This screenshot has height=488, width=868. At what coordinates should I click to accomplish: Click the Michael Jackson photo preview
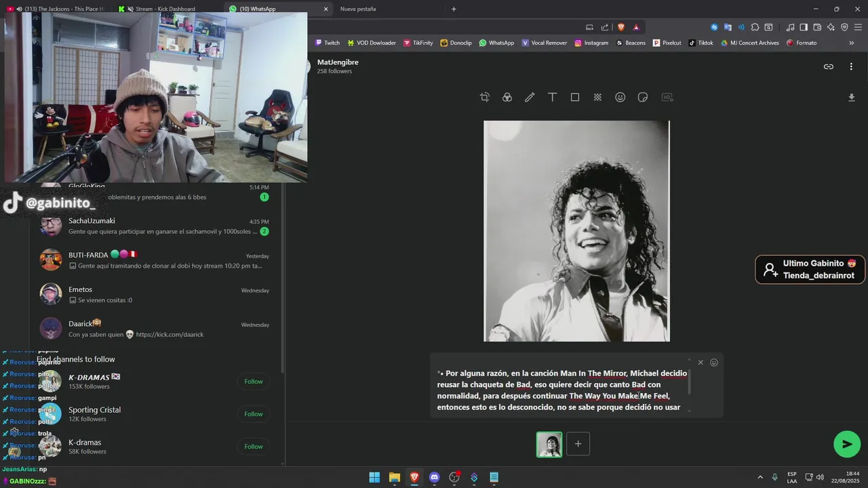[576, 231]
